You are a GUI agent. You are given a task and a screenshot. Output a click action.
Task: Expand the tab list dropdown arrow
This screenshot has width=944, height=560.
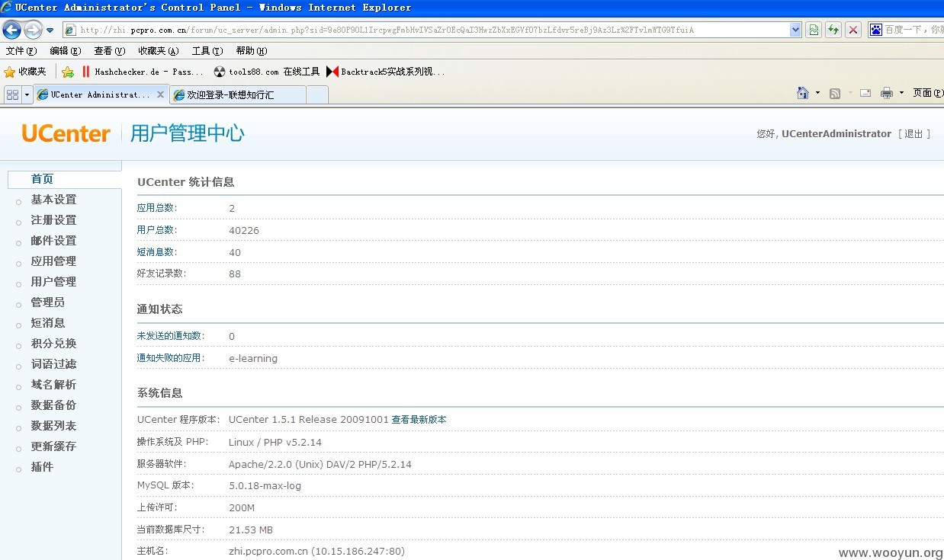point(27,94)
